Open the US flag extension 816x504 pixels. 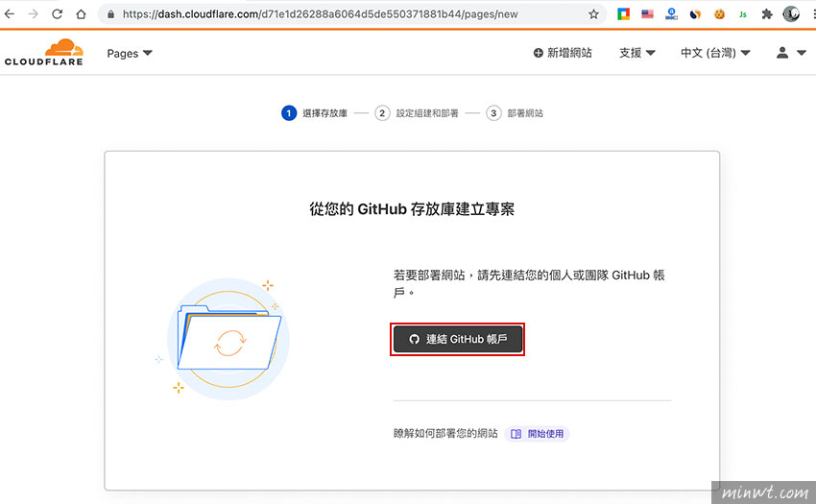pyautogui.click(x=647, y=14)
